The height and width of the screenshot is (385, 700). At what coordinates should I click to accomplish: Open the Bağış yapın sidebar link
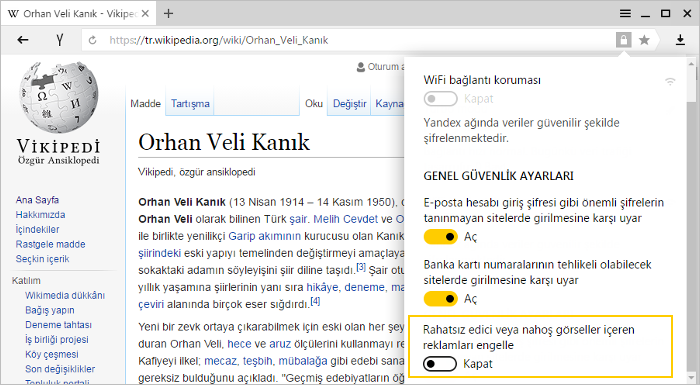(50, 310)
